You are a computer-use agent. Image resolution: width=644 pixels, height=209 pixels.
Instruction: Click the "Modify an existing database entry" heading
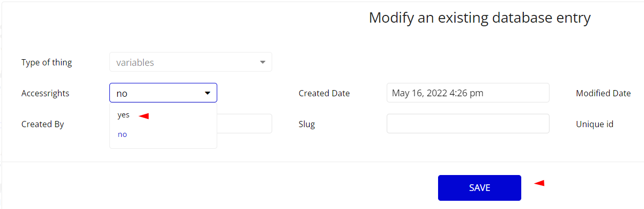tap(480, 18)
